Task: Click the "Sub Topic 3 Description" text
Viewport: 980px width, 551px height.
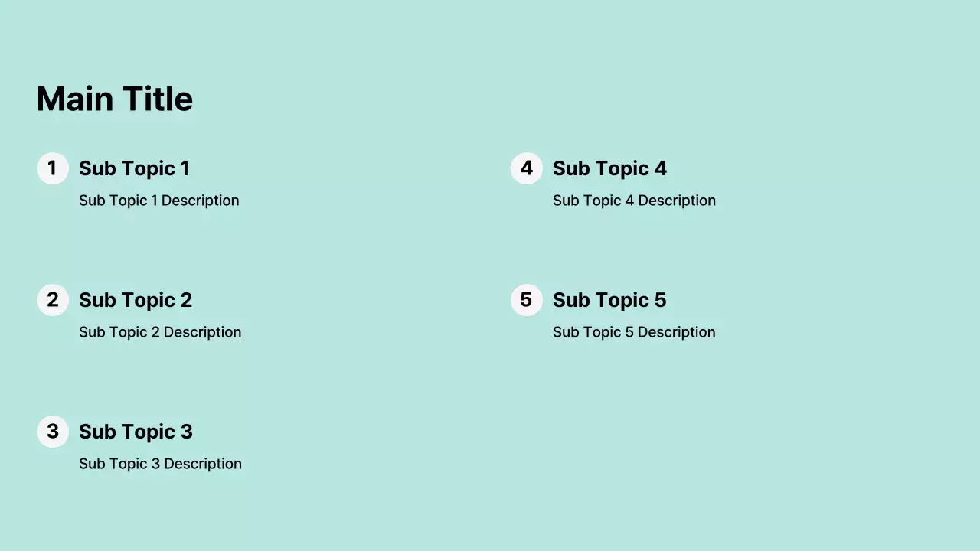Action: (x=160, y=464)
